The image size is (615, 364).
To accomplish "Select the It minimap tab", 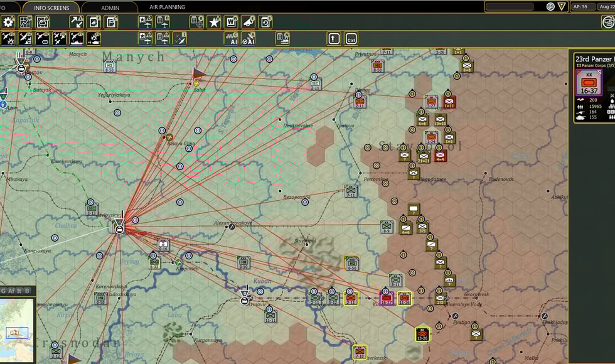I will point(19,291).
